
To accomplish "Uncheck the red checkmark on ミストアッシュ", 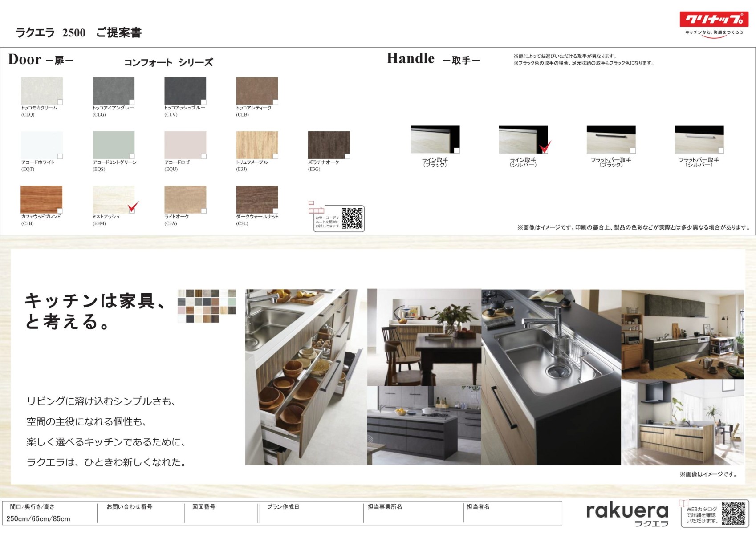I will 133,207.
